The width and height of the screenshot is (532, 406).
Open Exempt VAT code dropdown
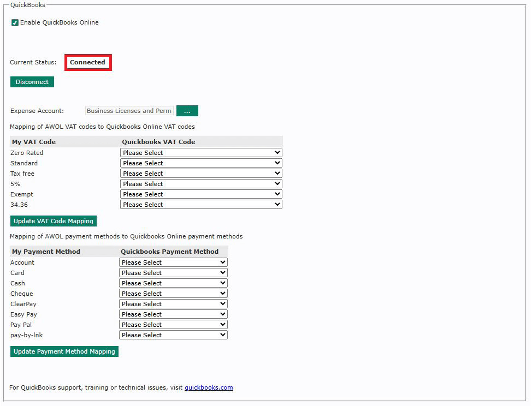coord(201,194)
